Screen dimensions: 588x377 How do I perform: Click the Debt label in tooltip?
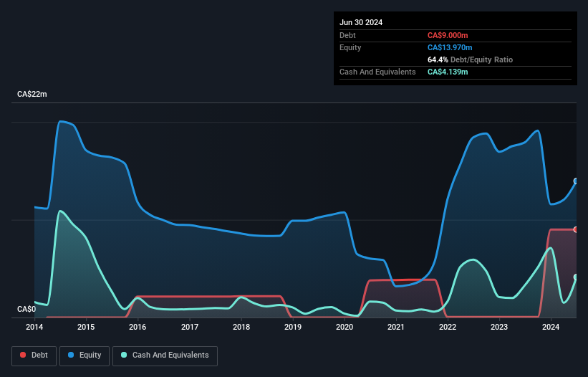coord(347,35)
